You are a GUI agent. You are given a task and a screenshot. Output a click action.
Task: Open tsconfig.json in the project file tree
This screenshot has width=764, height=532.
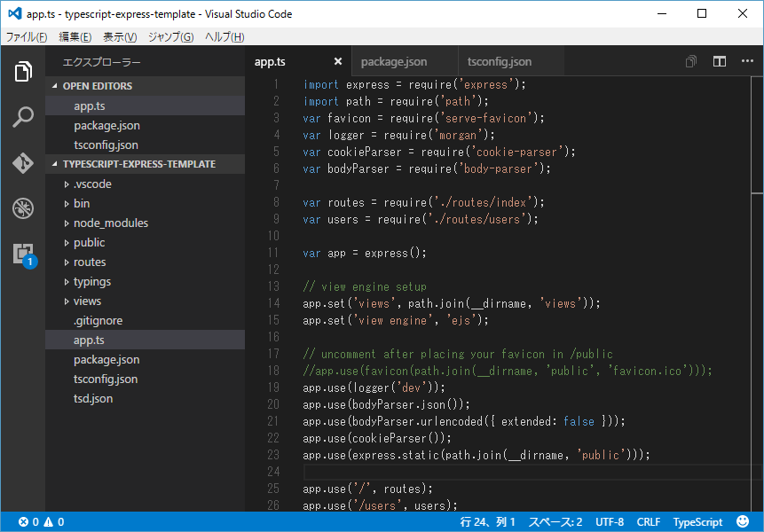(x=146, y=379)
